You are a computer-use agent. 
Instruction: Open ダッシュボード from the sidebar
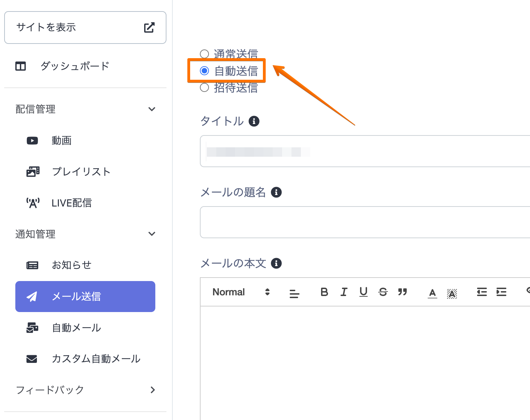pyautogui.click(x=75, y=66)
